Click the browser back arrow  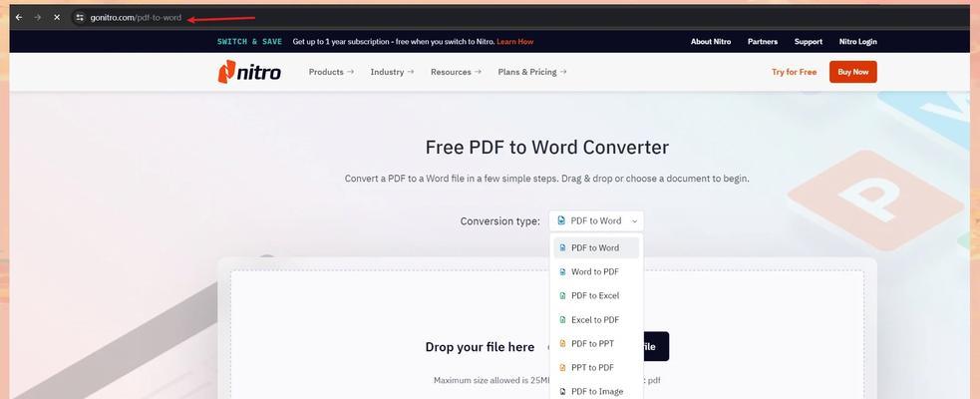[x=19, y=18]
